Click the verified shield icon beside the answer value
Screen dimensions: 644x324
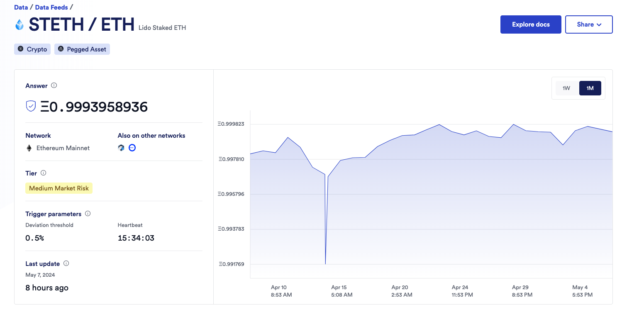point(31,106)
